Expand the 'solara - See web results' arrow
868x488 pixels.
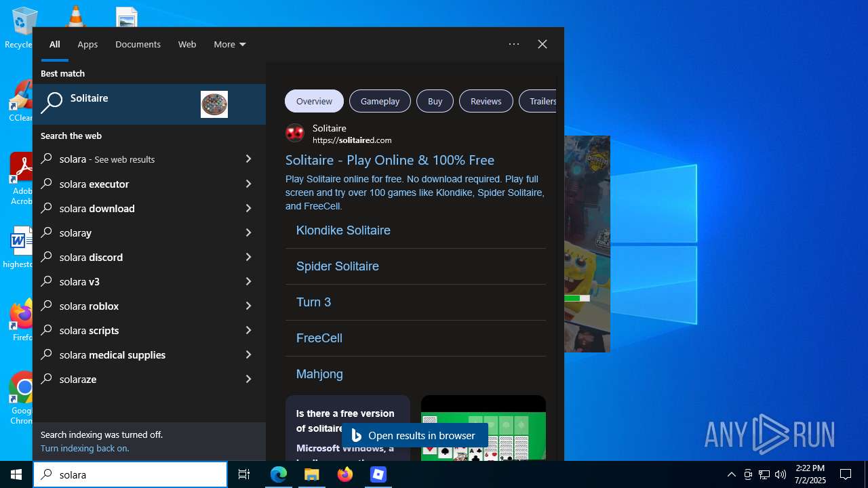(248, 159)
